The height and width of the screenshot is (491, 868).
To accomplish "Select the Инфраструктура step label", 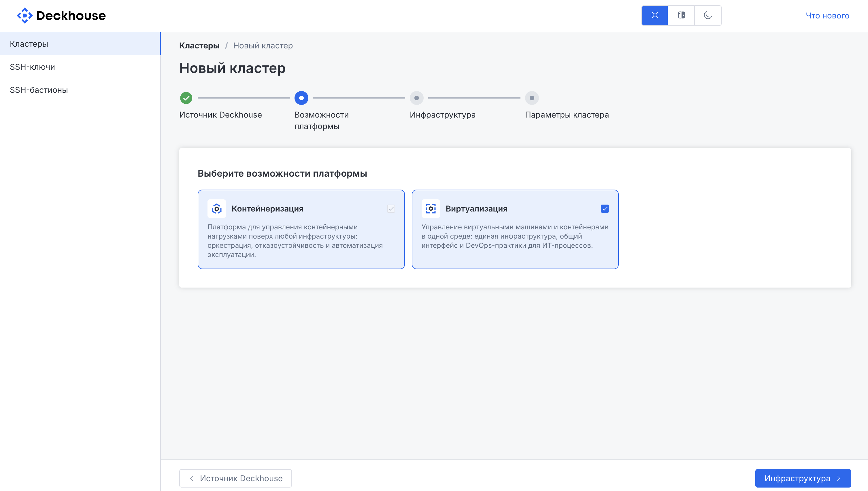I will [443, 115].
